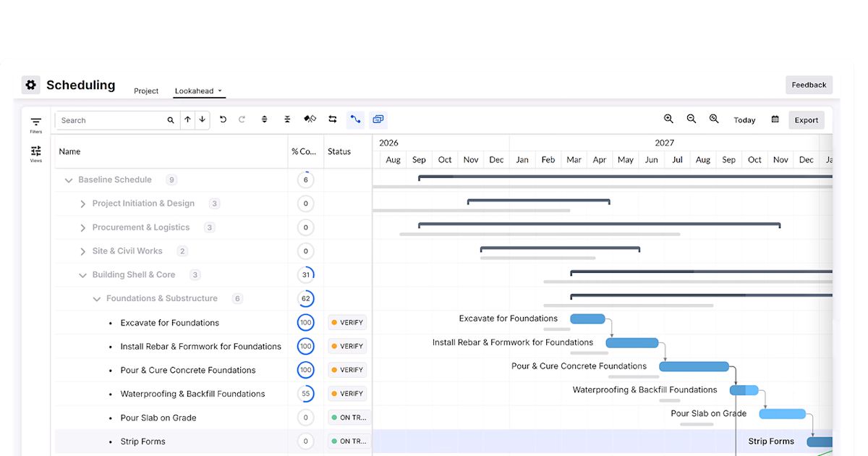Open the Views panel
Image resolution: width=868 pixels, height=456 pixels.
point(36,153)
